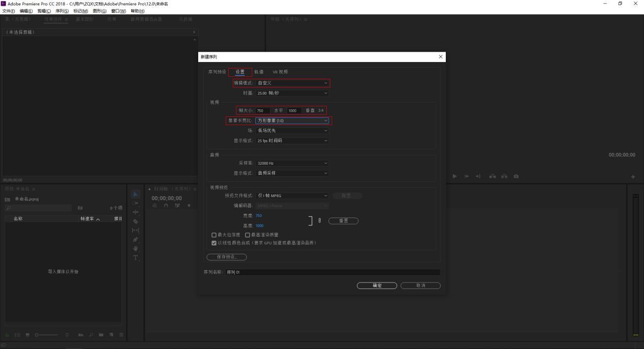
Task: Select the Hand tool
Action: [136, 248]
